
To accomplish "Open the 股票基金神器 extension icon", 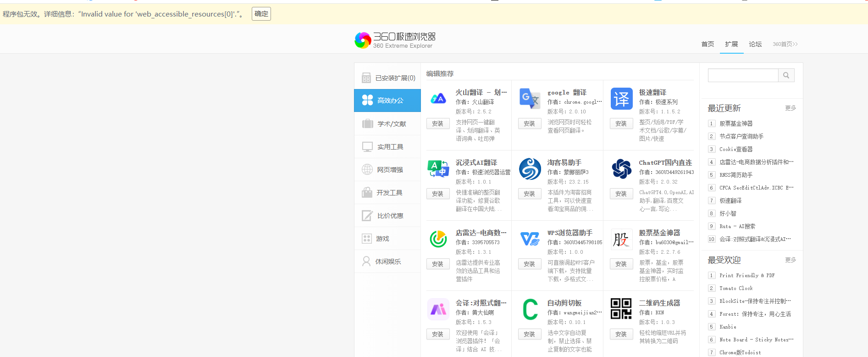I will (622, 239).
